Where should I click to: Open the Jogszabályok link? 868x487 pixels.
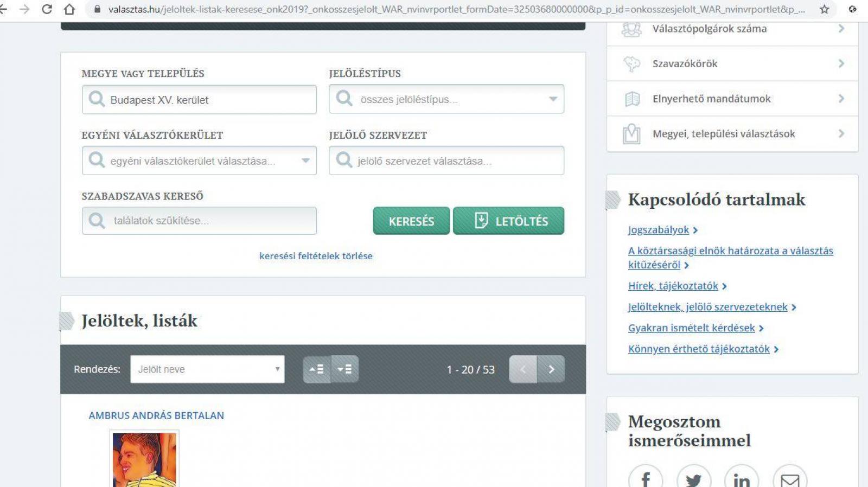(658, 230)
